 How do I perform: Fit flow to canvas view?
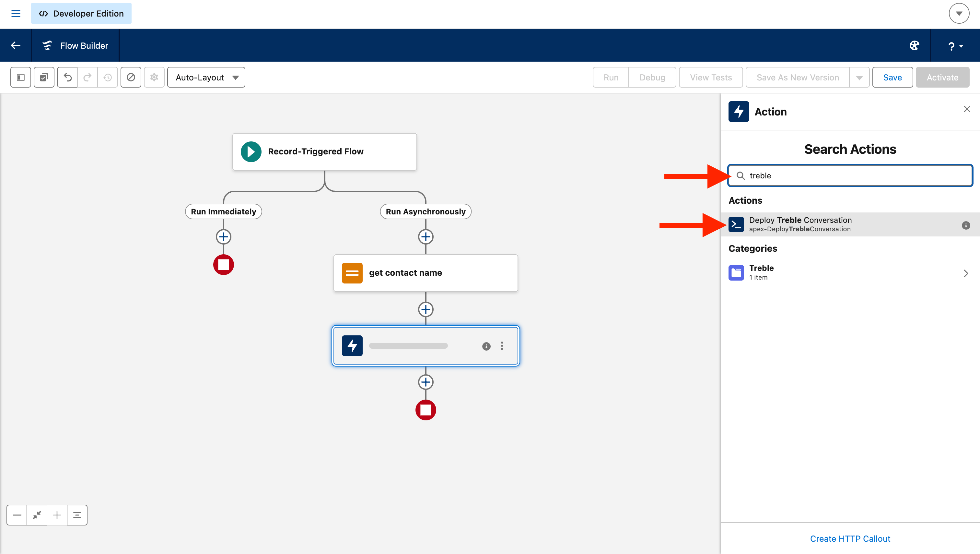pyautogui.click(x=37, y=515)
